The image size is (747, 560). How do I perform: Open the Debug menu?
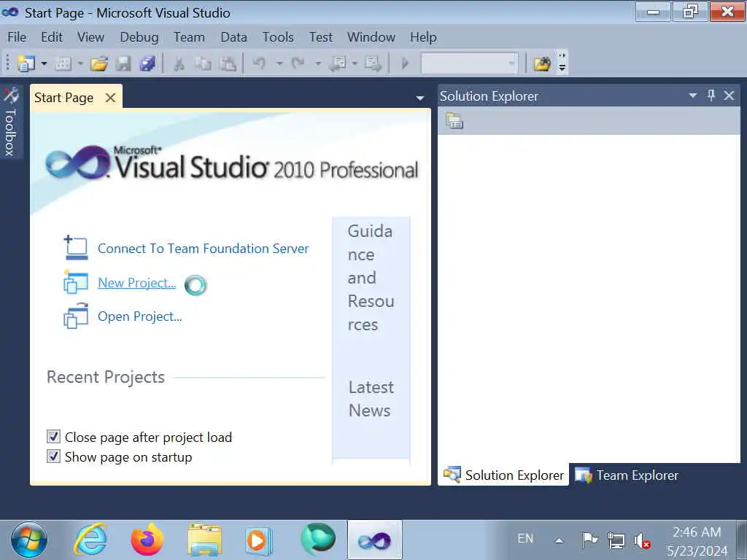pyautogui.click(x=139, y=37)
